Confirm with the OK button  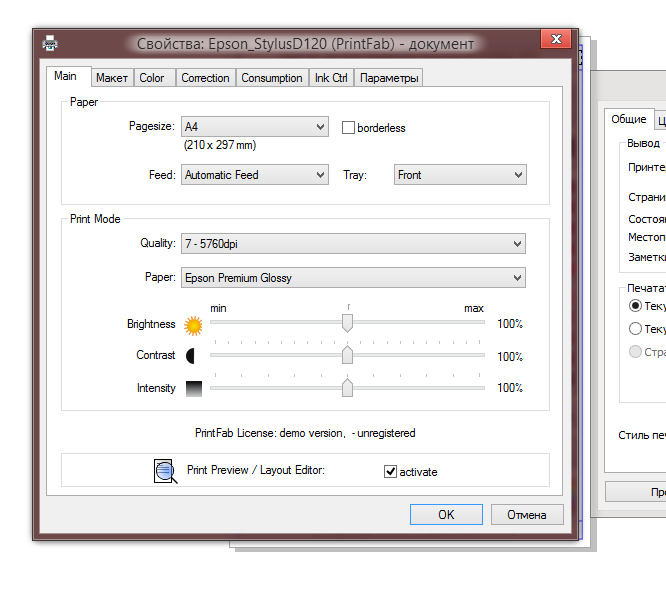point(446,515)
